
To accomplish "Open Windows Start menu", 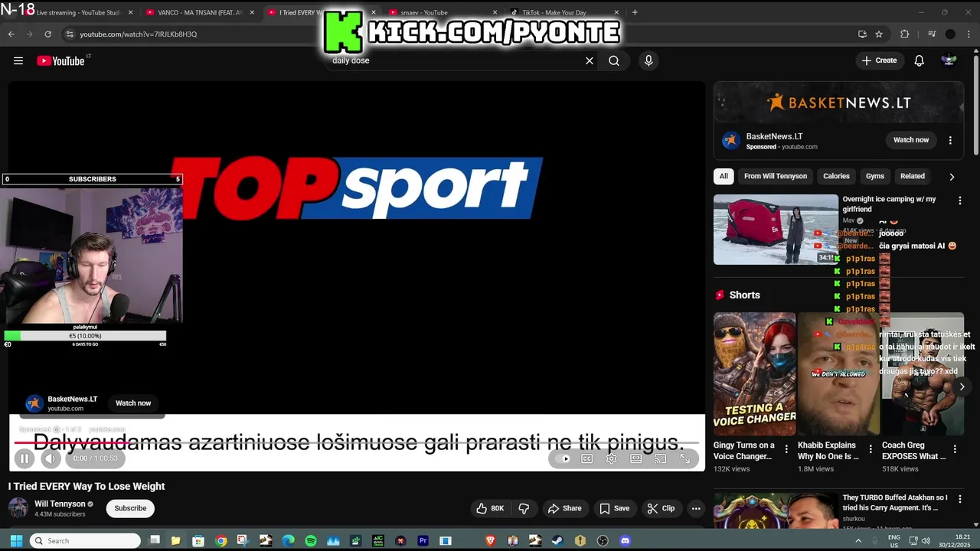I will pos(16,540).
